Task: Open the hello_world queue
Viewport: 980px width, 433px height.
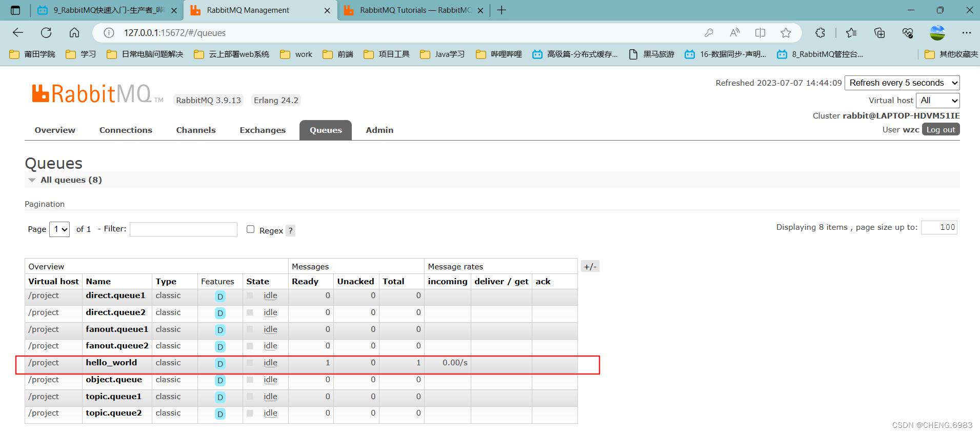Action: (x=111, y=363)
